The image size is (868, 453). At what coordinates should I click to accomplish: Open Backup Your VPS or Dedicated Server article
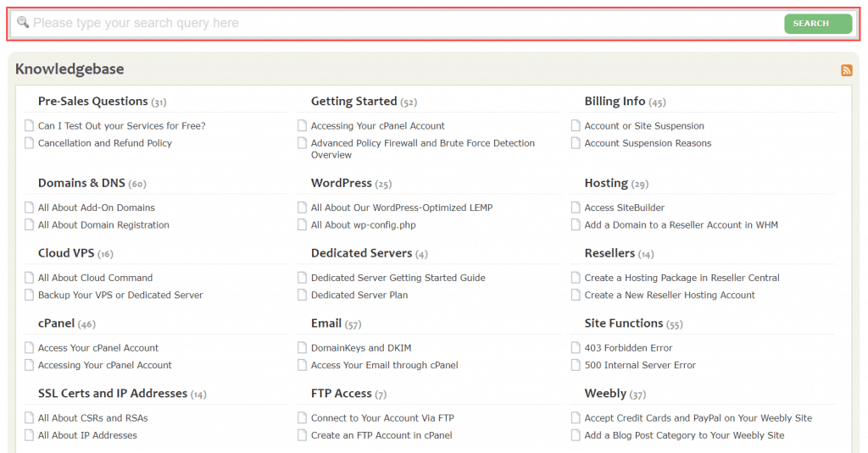(120, 296)
